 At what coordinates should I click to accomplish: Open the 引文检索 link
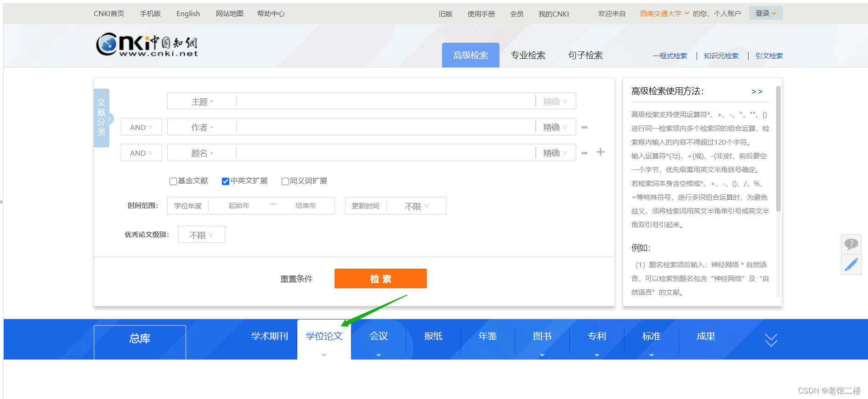click(x=769, y=56)
